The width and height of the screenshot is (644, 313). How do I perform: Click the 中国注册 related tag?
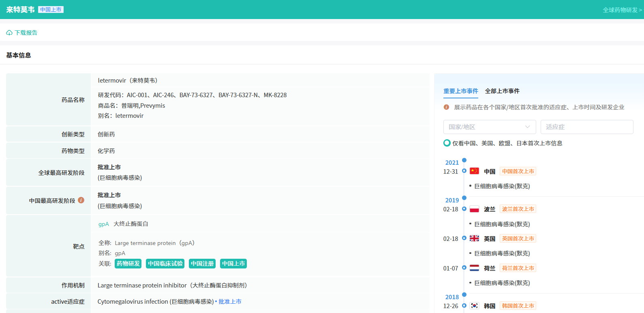202,264
